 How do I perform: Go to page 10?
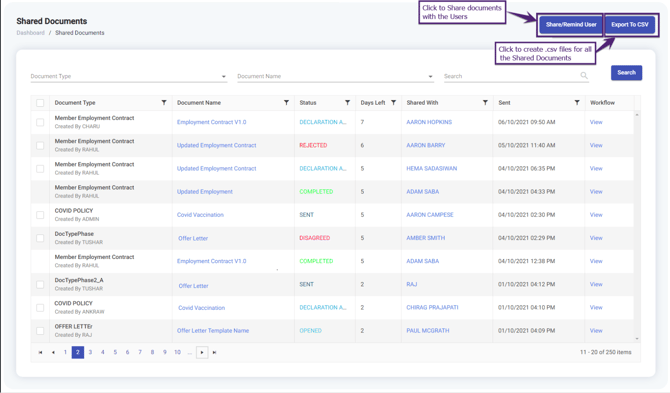pyautogui.click(x=177, y=352)
